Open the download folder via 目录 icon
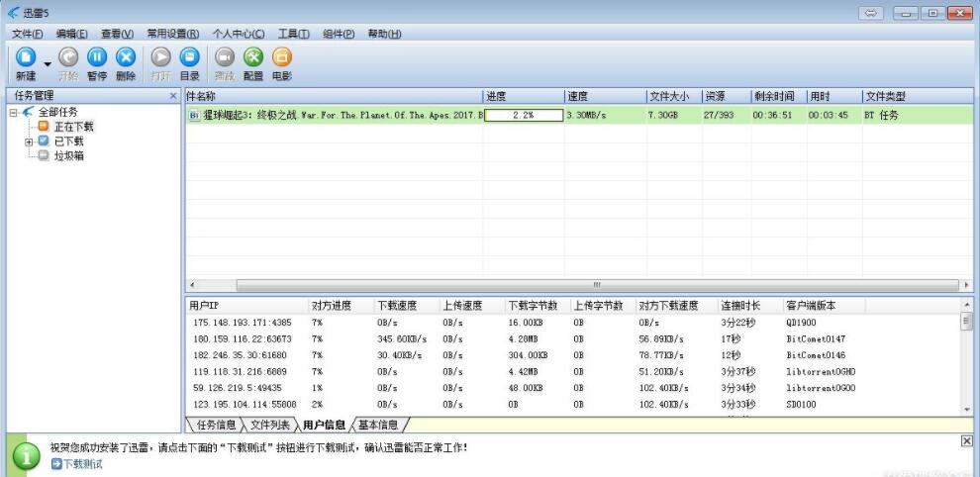 pyautogui.click(x=189, y=57)
